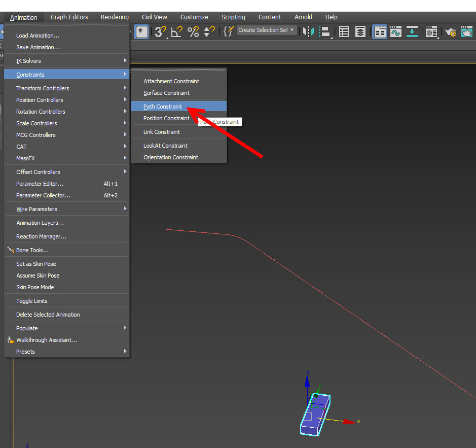The height and width of the screenshot is (448, 476).
Task: Open Edit Named Selection Sets
Action: pyautogui.click(x=229, y=31)
